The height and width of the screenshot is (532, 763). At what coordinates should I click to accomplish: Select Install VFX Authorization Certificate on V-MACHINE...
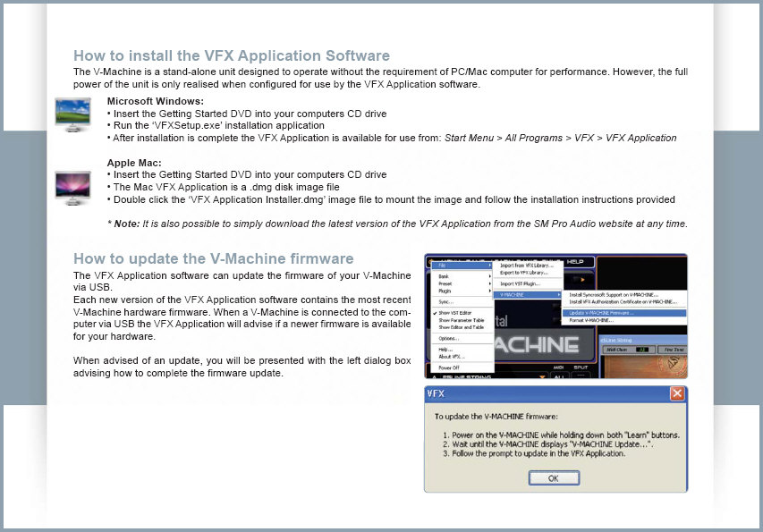(x=624, y=302)
